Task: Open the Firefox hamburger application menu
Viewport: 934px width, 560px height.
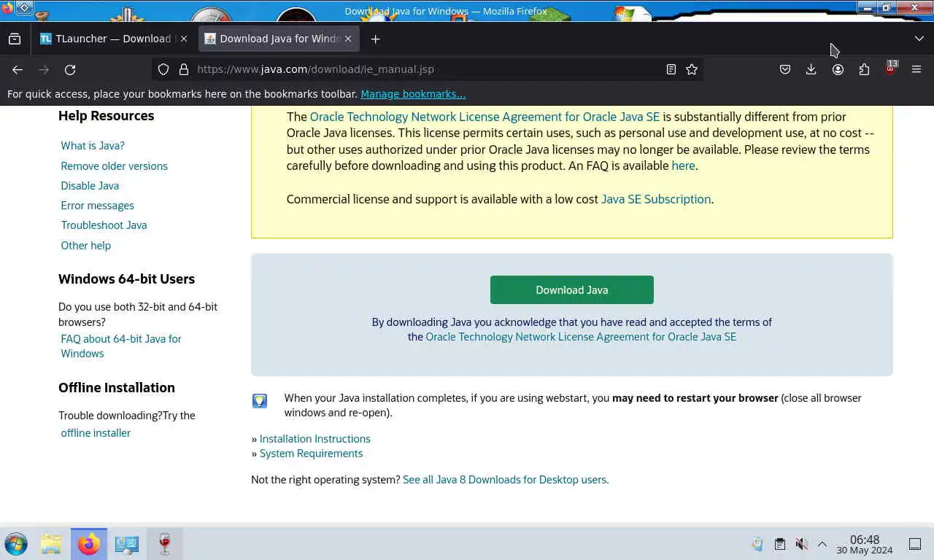Action: coord(916,69)
